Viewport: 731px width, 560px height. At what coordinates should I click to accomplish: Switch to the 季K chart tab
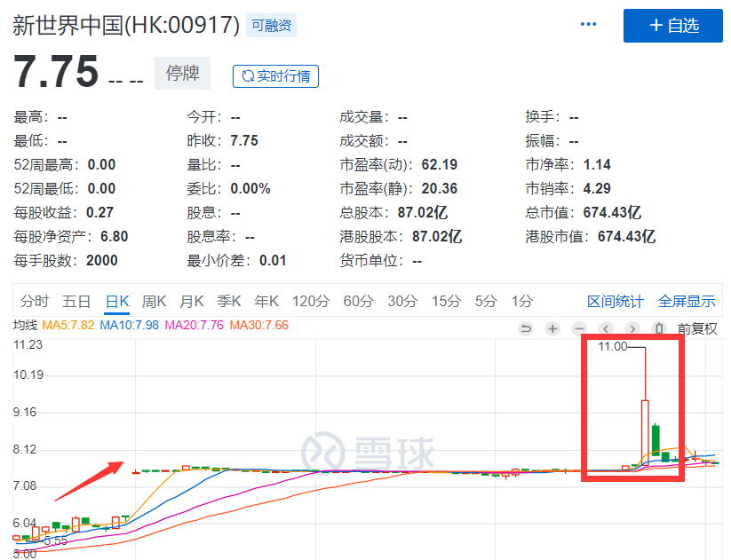click(x=229, y=302)
